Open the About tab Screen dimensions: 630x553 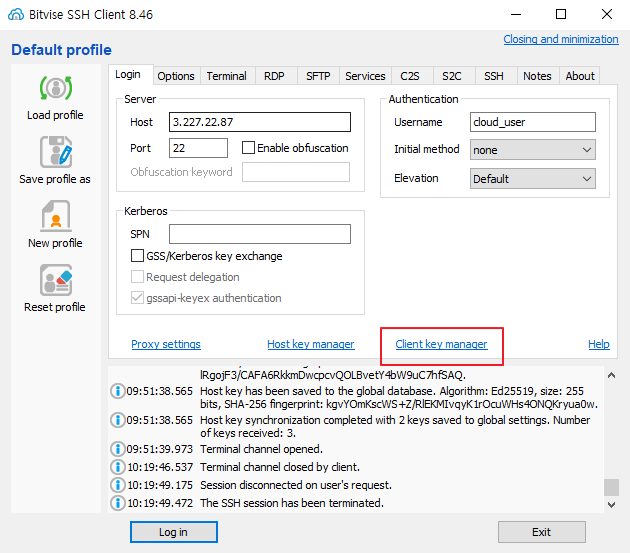(580, 76)
